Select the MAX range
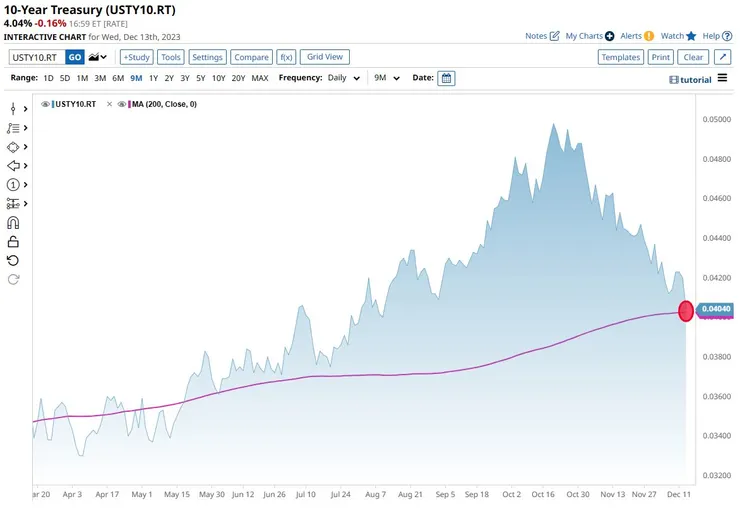 point(260,78)
